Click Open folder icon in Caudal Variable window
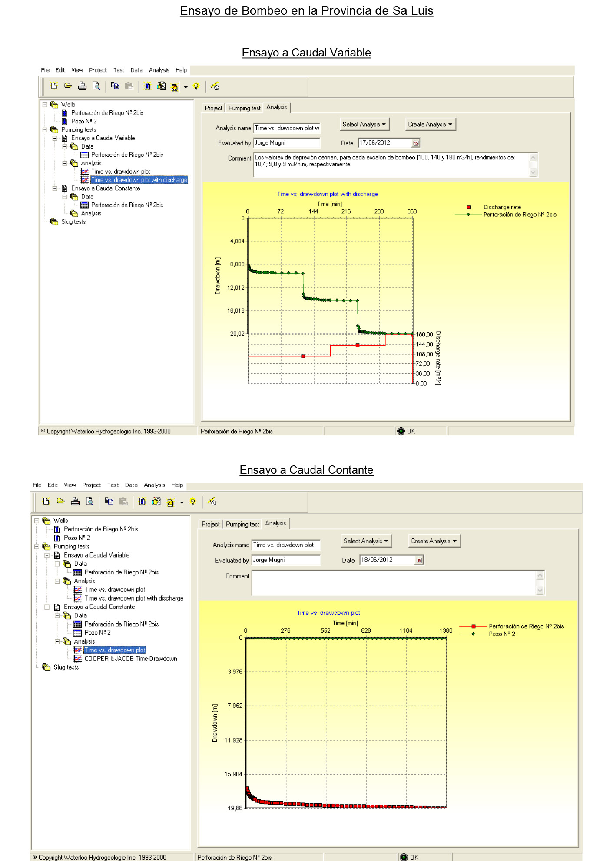The width and height of the screenshot is (613, 868). coord(68,86)
